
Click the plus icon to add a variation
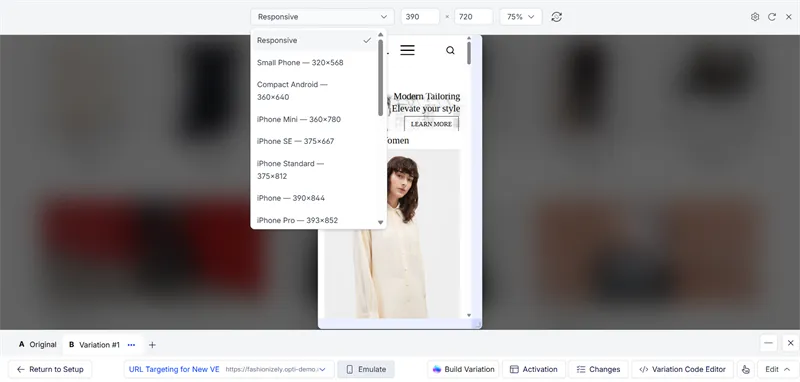[152, 345]
